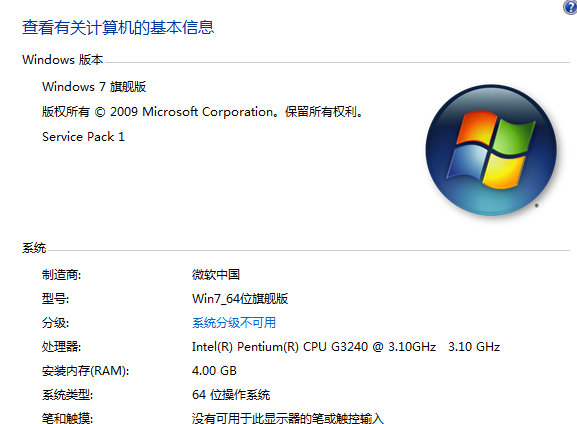Click the Microsoft Corporation copyright line
Screen dimensions: 577x424
(x=202, y=112)
